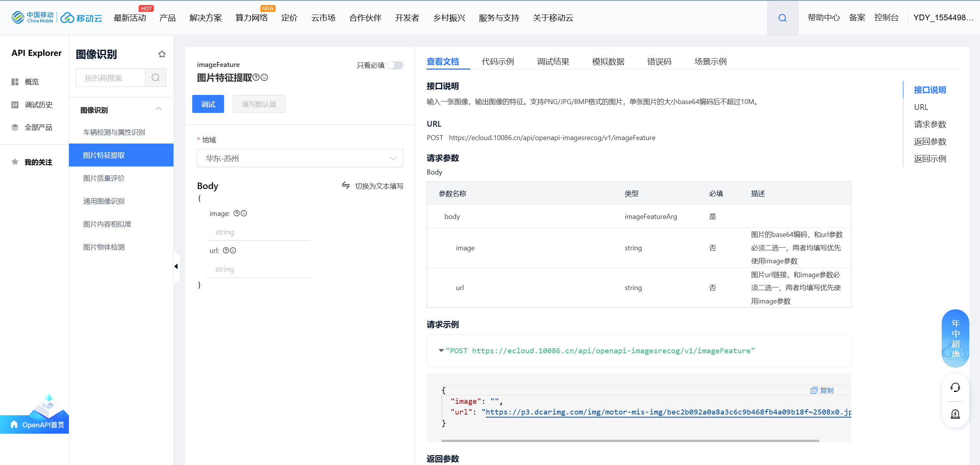The height and width of the screenshot is (465, 980).
Task: Switch to the 场景示例 tab
Action: click(x=710, y=61)
